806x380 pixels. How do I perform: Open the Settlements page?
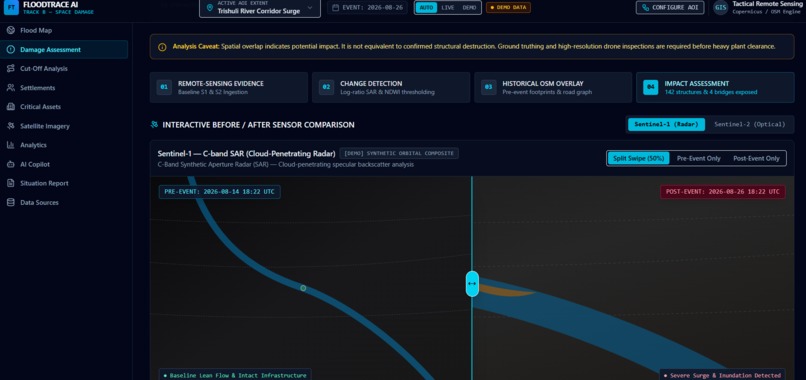click(x=64, y=87)
